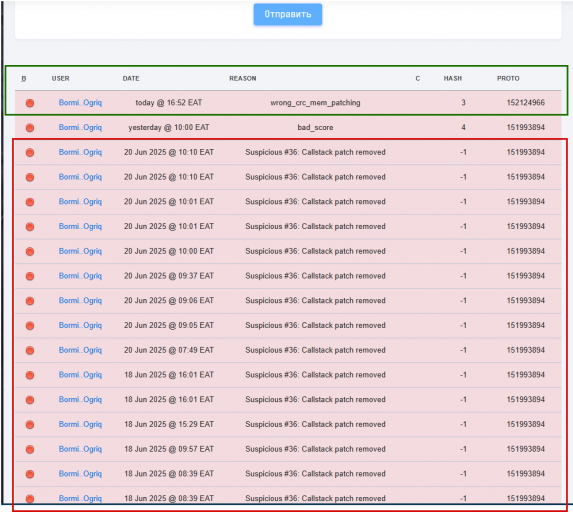573x512 pixels.
Task: Select the date '20 Jun 2025 @ 10:00 EAT'
Action: pos(169,251)
